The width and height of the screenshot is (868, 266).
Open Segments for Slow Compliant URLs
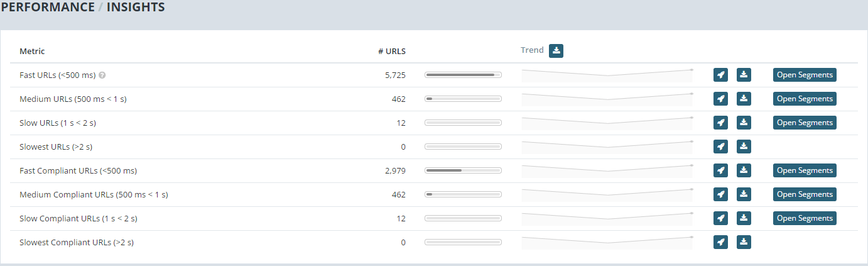tap(805, 218)
